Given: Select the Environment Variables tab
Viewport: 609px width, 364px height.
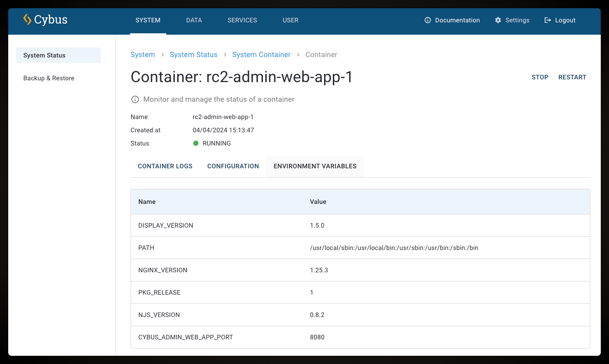Looking at the screenshot, I should [315, 166].
